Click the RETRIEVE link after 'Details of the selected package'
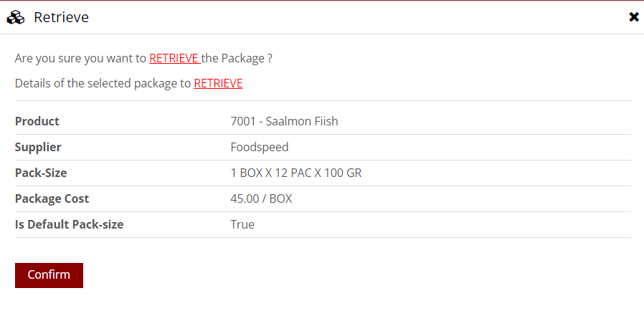Screen dimensions: 644x321 218,83
